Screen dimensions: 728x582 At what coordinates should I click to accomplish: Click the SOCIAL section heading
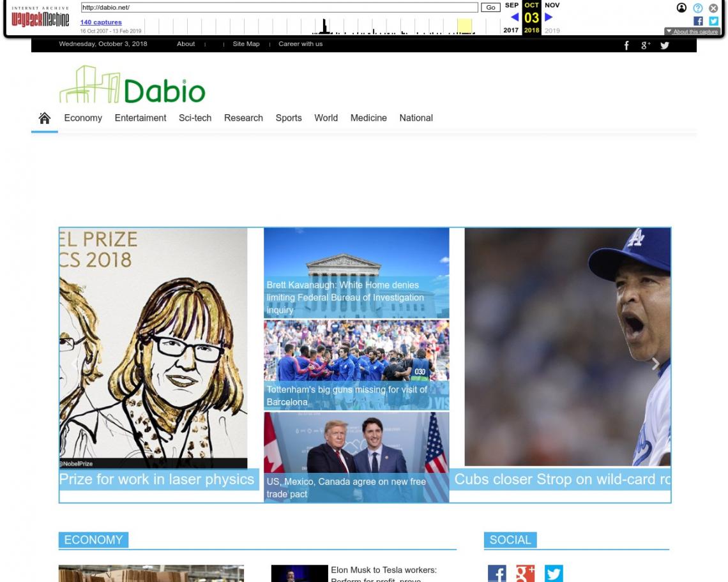tap(510, 541)
